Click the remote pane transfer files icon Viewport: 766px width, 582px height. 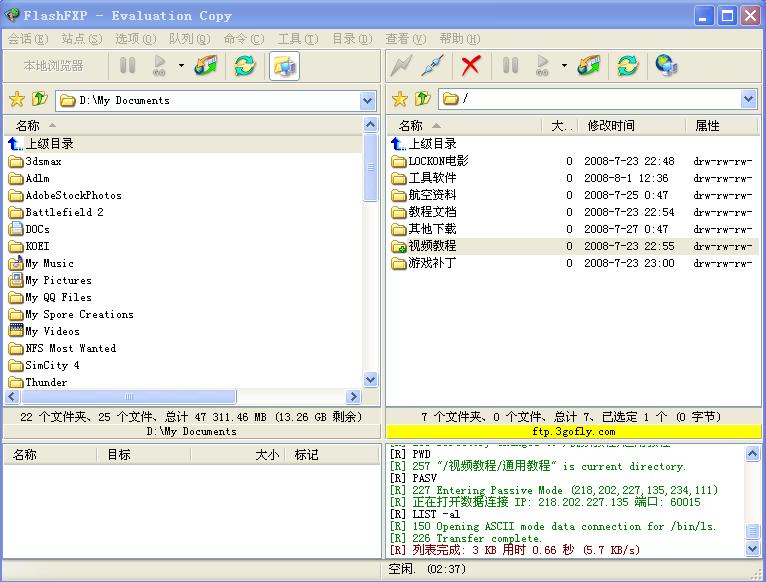pyautogui.click(x=589, y=65)
